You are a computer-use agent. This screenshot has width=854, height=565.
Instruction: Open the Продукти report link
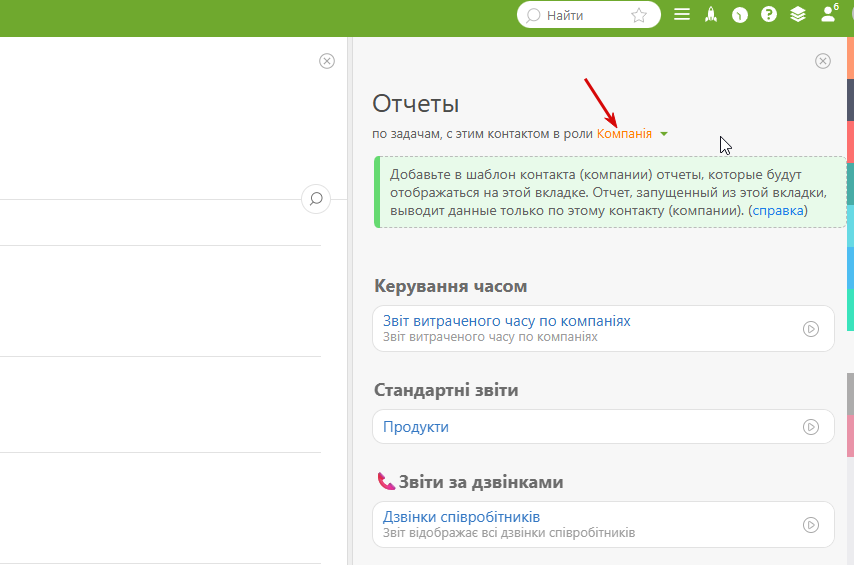tap(416, 427)
